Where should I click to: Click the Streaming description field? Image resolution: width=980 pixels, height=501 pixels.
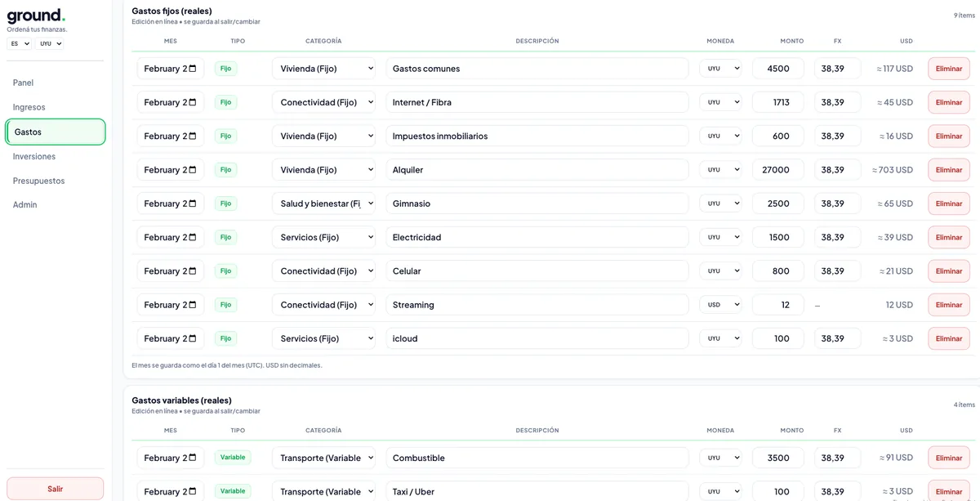point(537,305)
